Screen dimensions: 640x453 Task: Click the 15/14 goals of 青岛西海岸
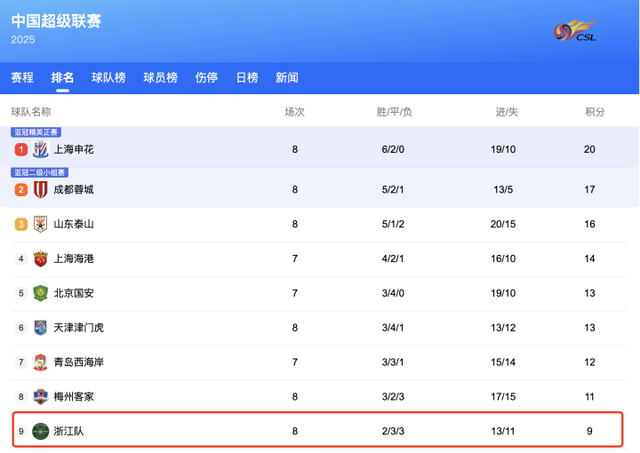[x=503, y=362]
